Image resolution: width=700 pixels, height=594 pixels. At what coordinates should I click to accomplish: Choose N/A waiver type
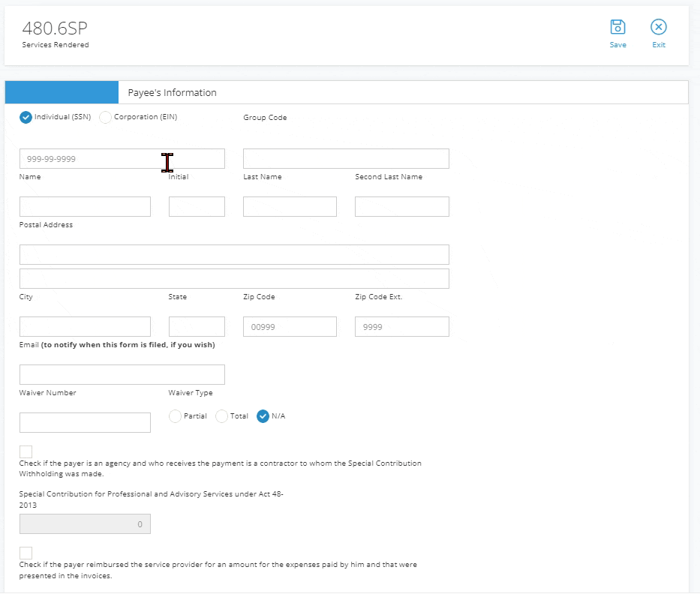point(263,416)
